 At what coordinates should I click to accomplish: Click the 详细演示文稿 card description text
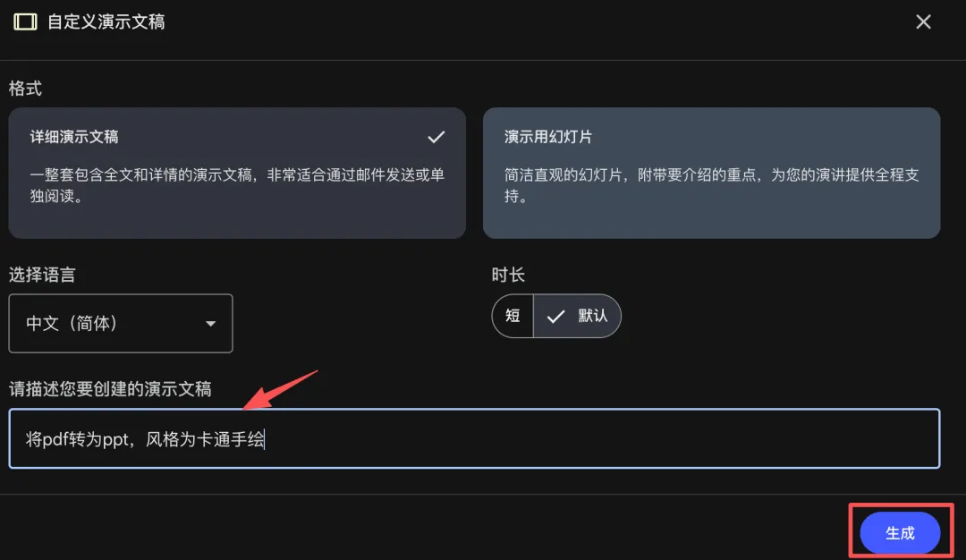point(237,185)
